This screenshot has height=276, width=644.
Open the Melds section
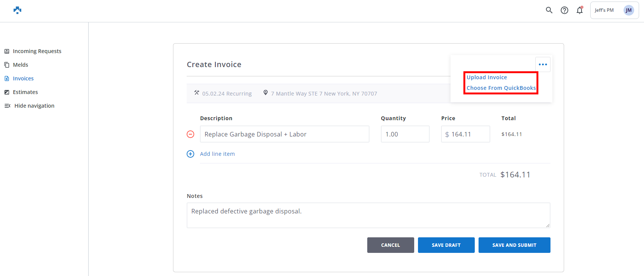pyautogui.click(x=20, y=65)
